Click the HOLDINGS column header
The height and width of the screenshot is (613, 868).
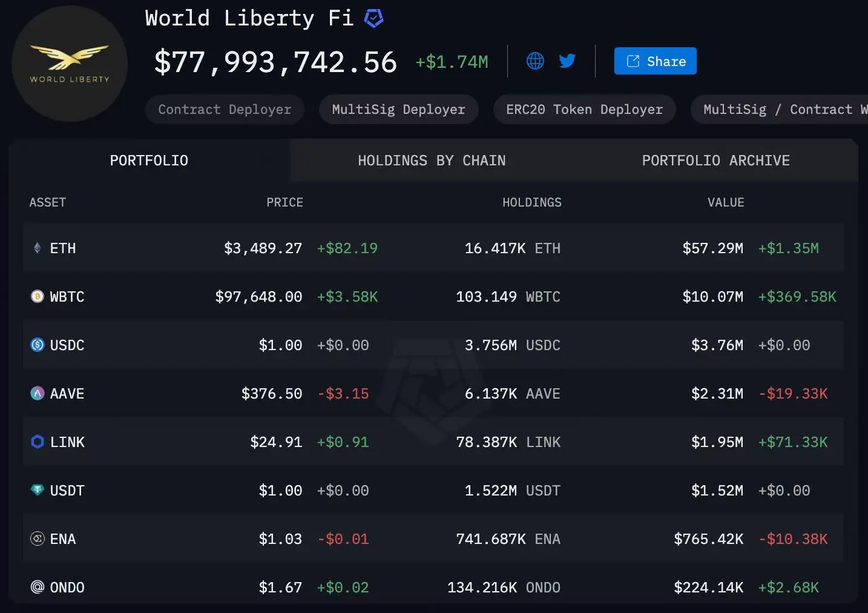(532, 202)
